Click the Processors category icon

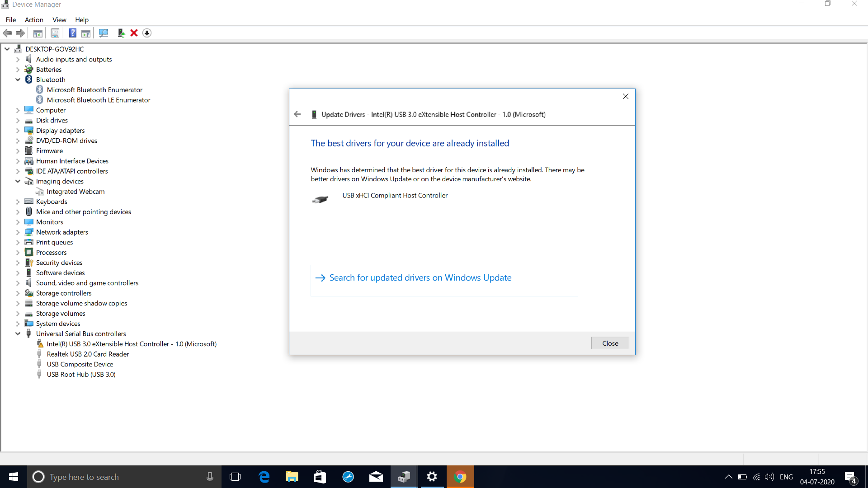[x=29, y=252]
